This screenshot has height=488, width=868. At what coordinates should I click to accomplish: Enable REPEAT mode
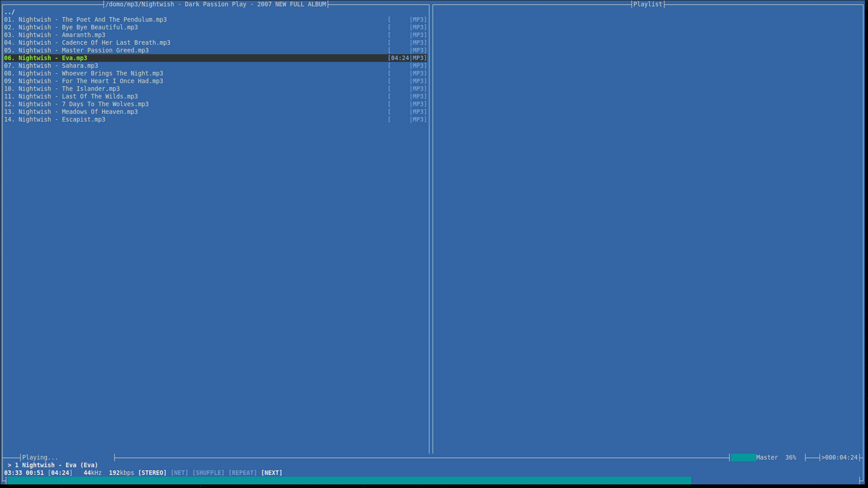[243, 473]
